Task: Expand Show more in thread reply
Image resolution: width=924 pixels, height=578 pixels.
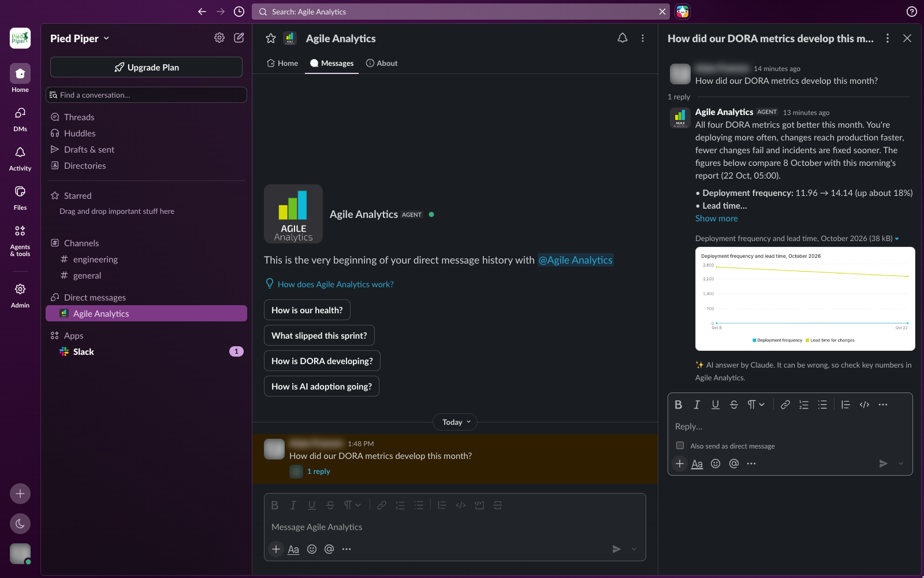Action: pyautogui.click(x=716, y=218)
